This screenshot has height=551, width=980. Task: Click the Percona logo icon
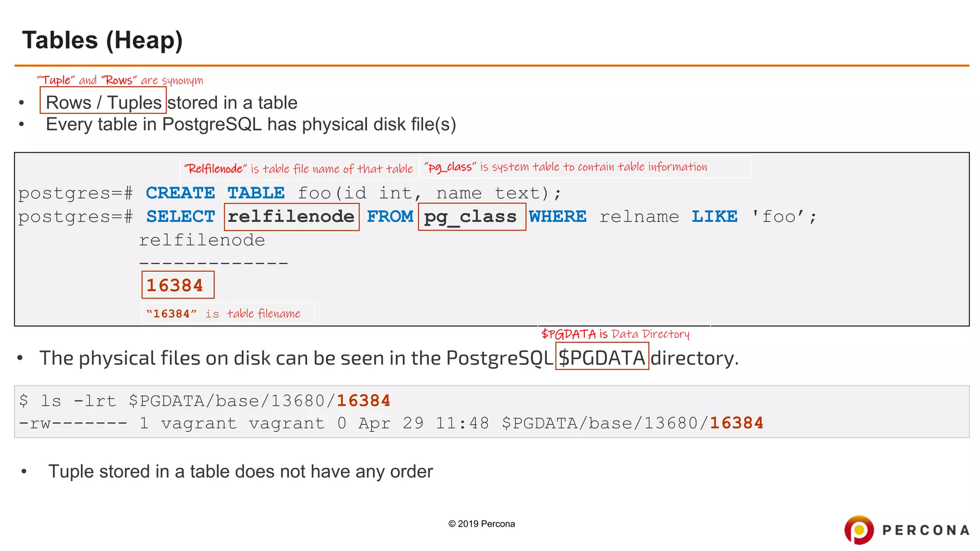coord(859,529)
